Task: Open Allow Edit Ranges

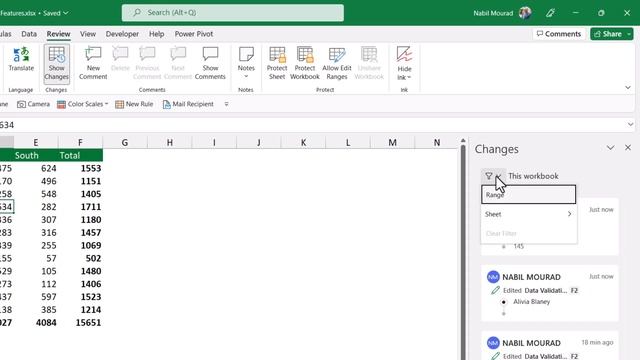Action: [x=337, y=63]
